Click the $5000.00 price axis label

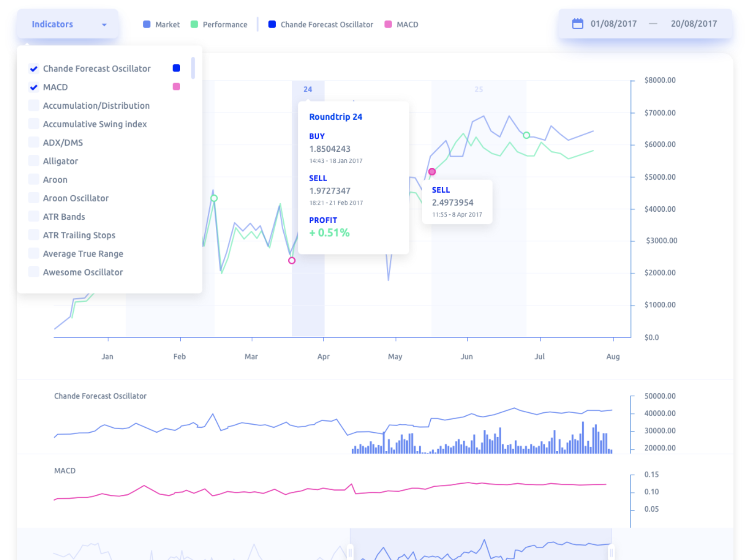[x=660, y=177]
